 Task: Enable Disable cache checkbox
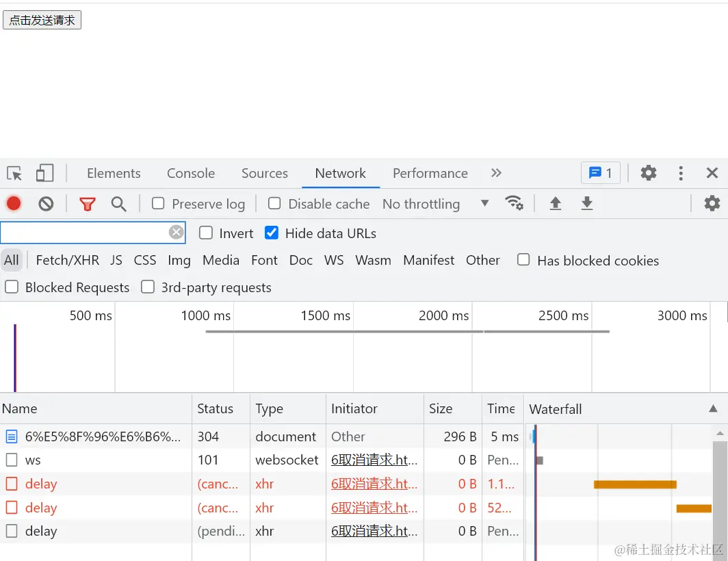274,203
